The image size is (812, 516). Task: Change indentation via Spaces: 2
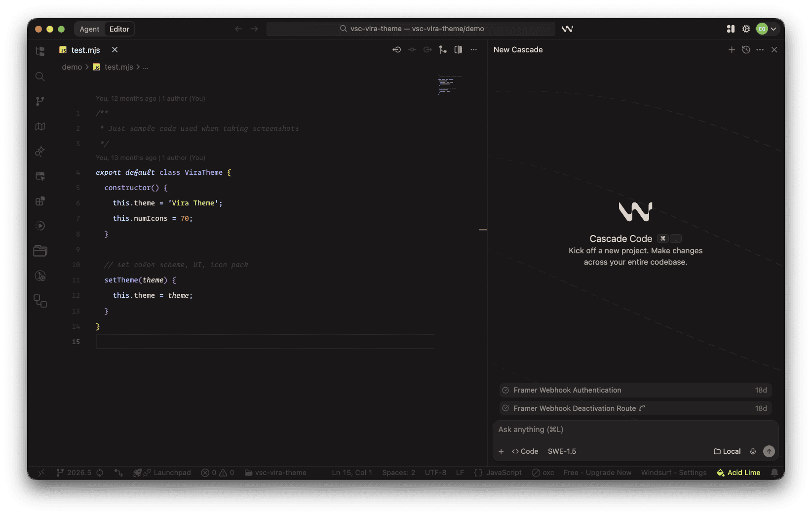coord(399,473)
